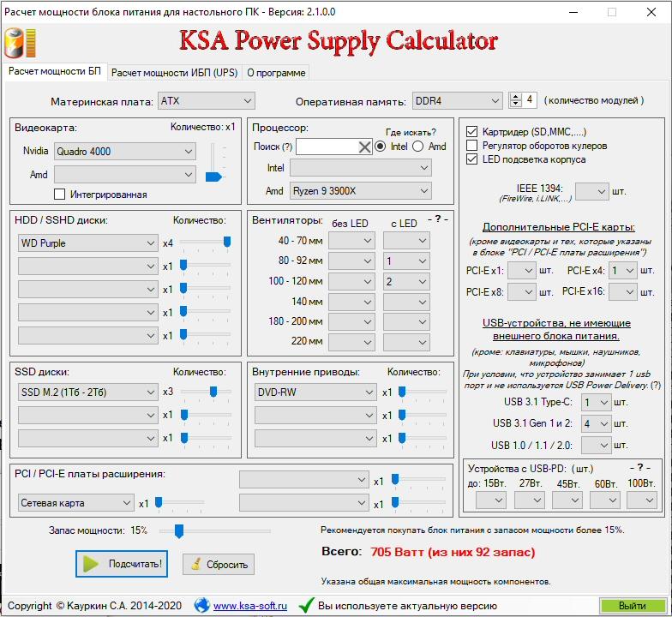Click the fan section question mark help
This screenshot has height=617, width=672.
(x=437, y=219)
